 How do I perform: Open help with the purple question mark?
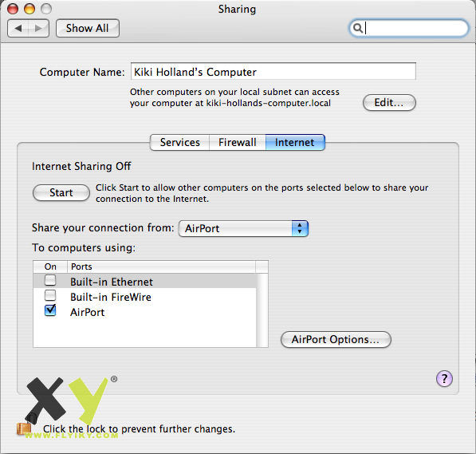tap(444, 379)
